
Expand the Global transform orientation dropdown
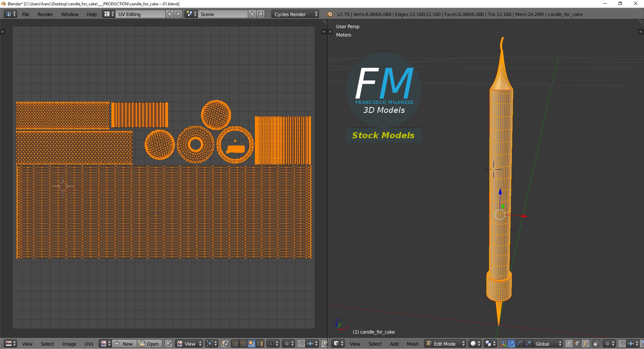(548, 344)
